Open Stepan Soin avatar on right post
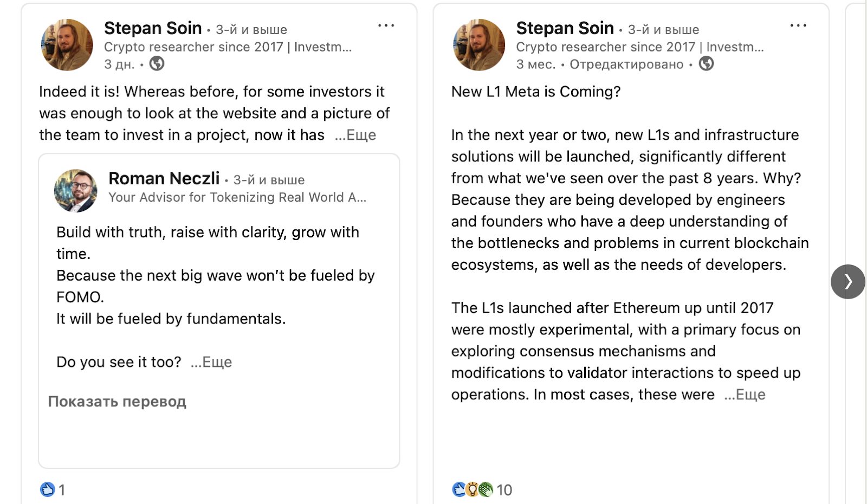Image resolution: width=867 pixels, height=504 pixels. (x=479, y=45)
